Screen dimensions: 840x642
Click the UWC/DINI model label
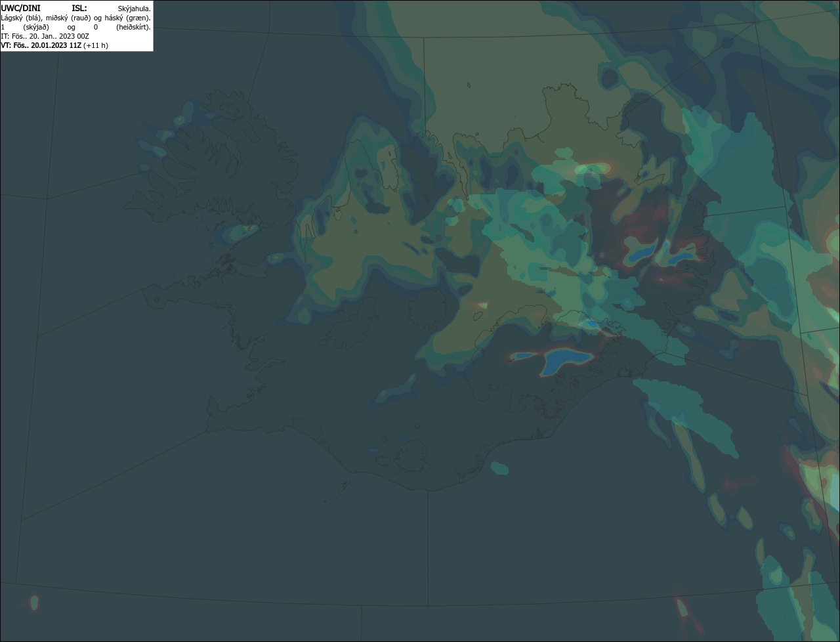click(x=20, y=8)
